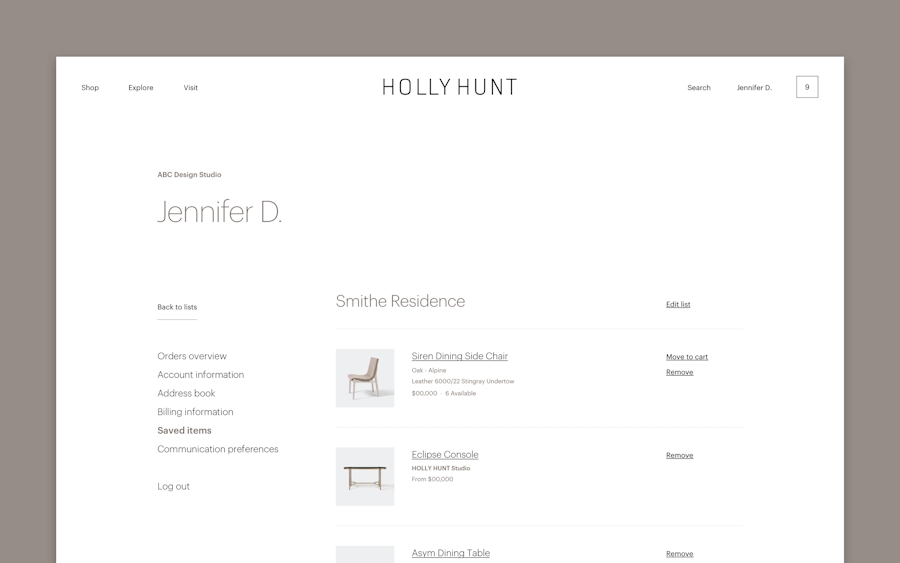Viewport: 900px width, 563px height.
Task: Remove the Asym Dining Table
Action: coord(680,554)
